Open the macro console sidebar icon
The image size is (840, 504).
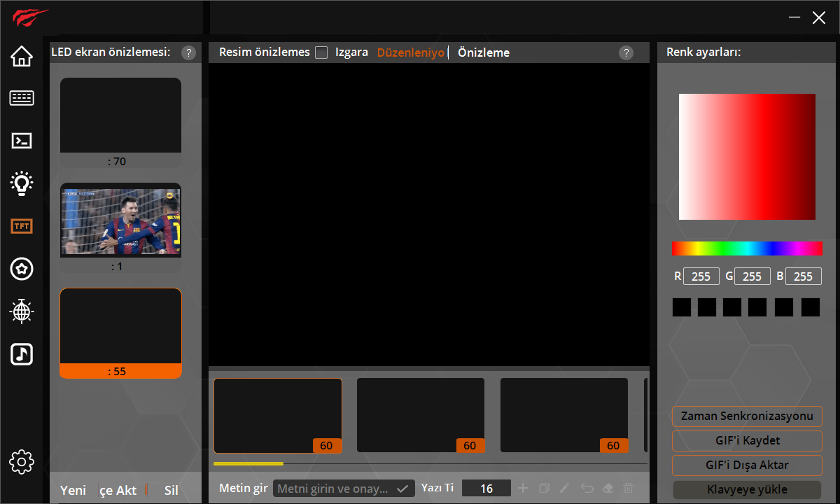[22, 141]
